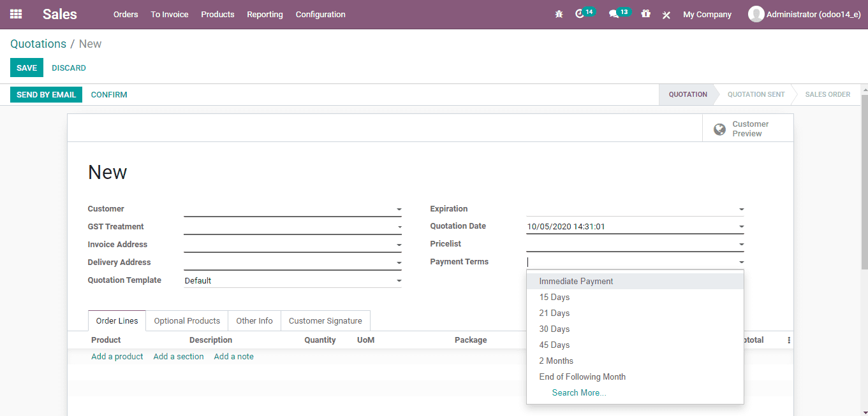Switch to the Optional Products tab
This screenshot has height=416, width=868.
186,320
